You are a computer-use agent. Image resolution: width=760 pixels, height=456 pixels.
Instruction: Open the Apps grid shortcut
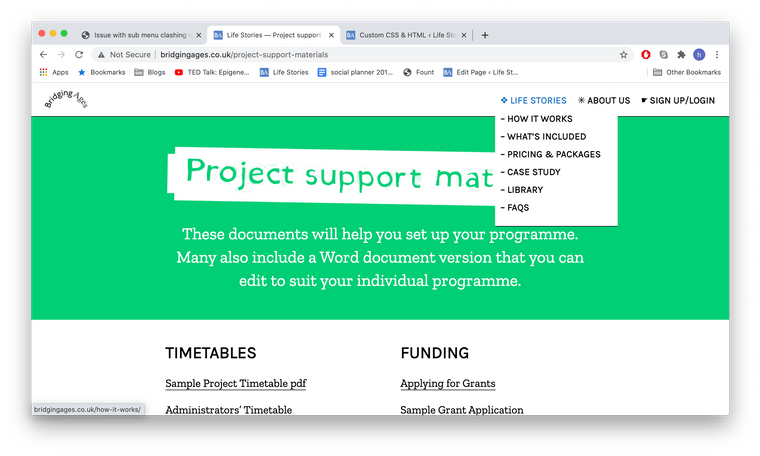pos(53,72)
